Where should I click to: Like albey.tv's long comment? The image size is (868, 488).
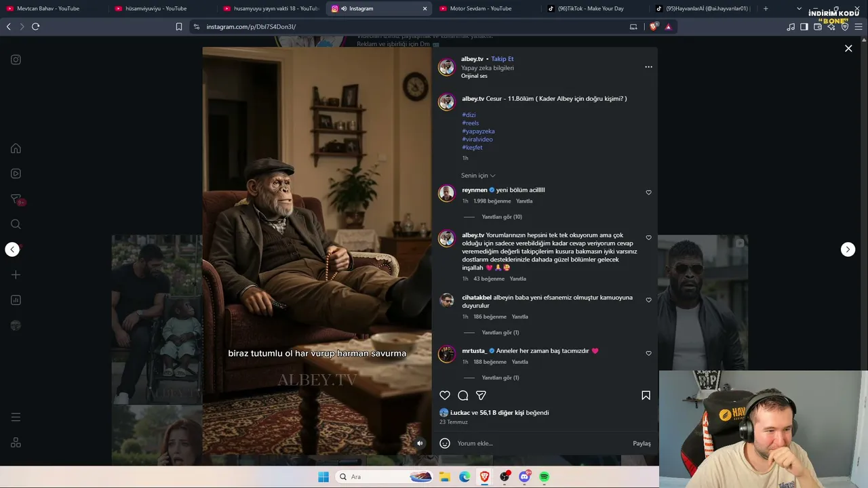(648, 238)
